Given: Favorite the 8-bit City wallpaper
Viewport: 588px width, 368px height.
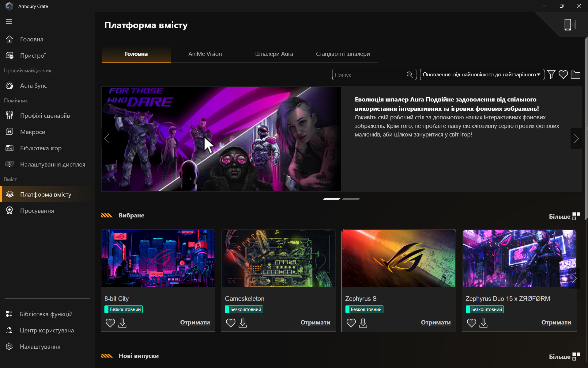Looking at the screenshot, I should (x=110, y=323).
